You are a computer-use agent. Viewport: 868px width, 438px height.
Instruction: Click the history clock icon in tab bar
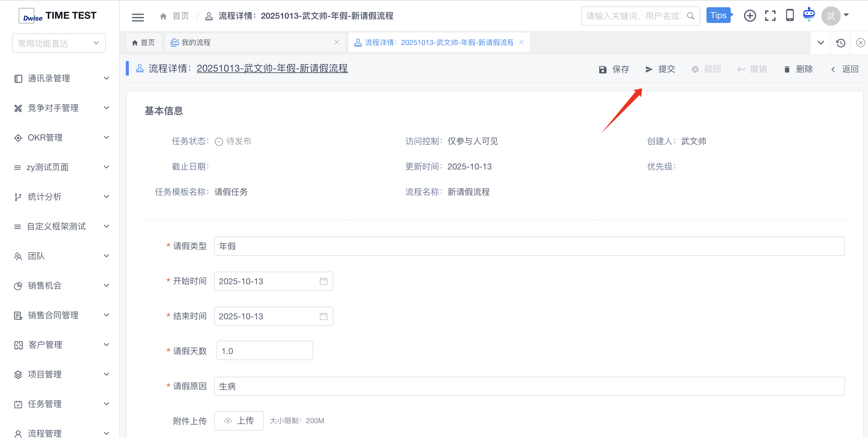[840, 43]
